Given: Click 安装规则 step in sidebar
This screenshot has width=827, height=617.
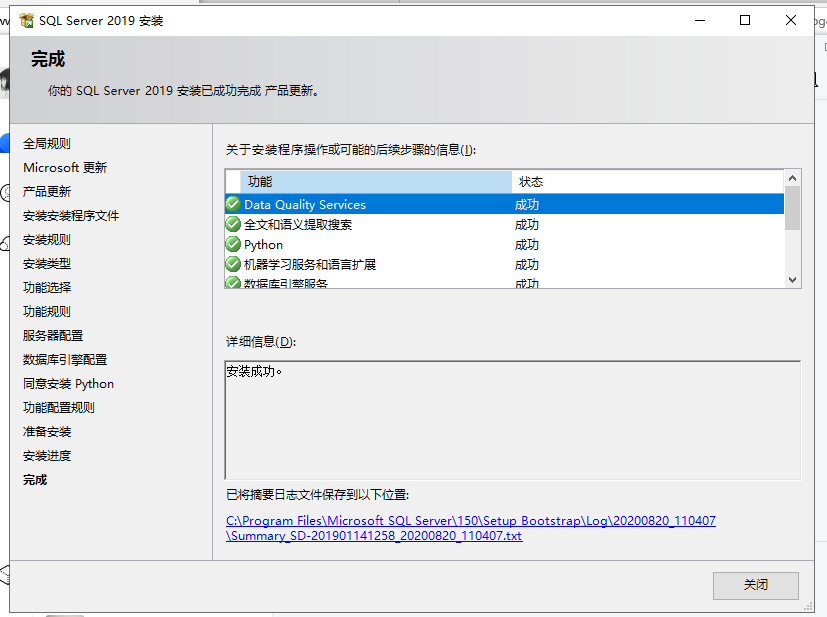Looking at the screenshot, I should pyautogui.click(x=46, y=239).
